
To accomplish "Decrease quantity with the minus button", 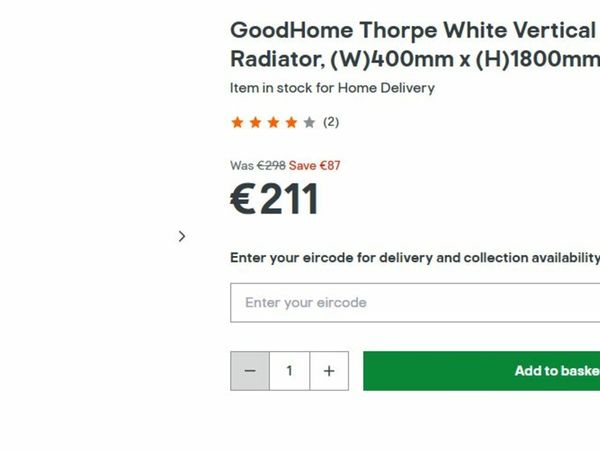I will click(250, 371).
